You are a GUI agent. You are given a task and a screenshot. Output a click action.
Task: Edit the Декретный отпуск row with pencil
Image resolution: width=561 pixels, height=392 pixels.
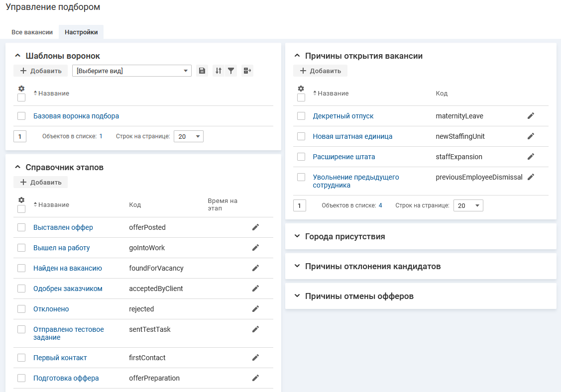[531, 116]
